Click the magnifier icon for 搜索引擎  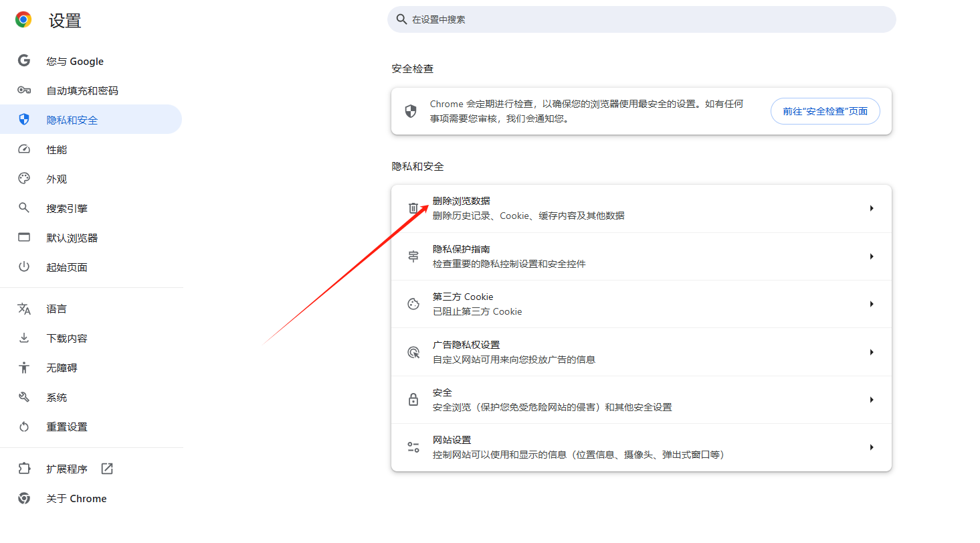(24, 208)
